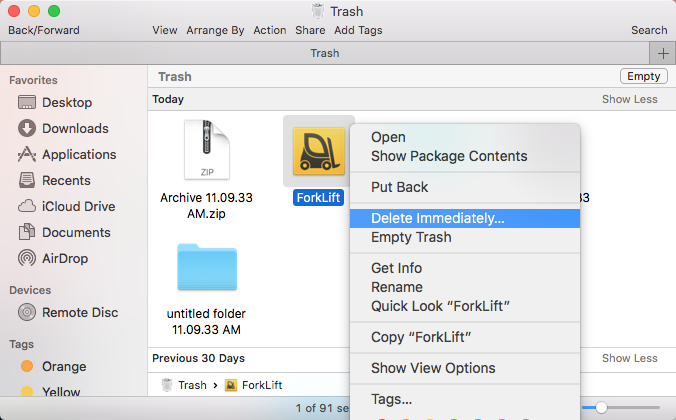Open the Arrange By toolbar menu

(215, 30)
